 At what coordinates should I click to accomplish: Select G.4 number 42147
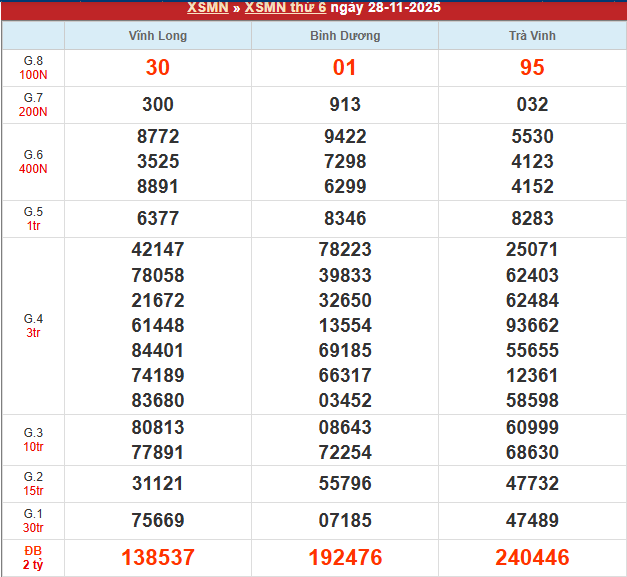[158, 250]
